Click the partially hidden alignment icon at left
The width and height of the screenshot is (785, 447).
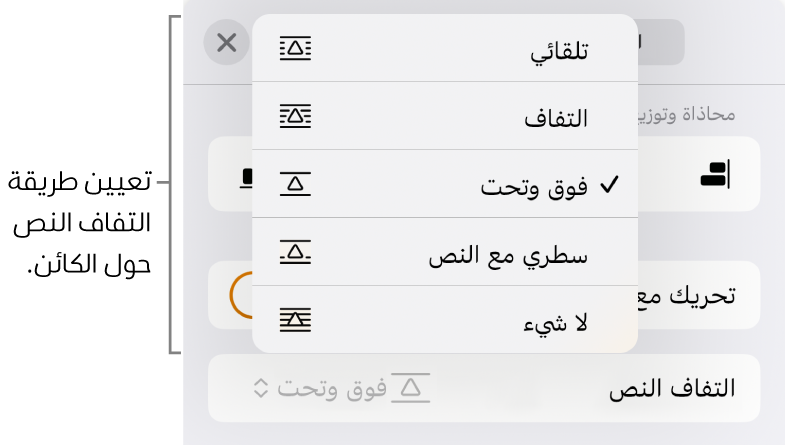(245, 176)
